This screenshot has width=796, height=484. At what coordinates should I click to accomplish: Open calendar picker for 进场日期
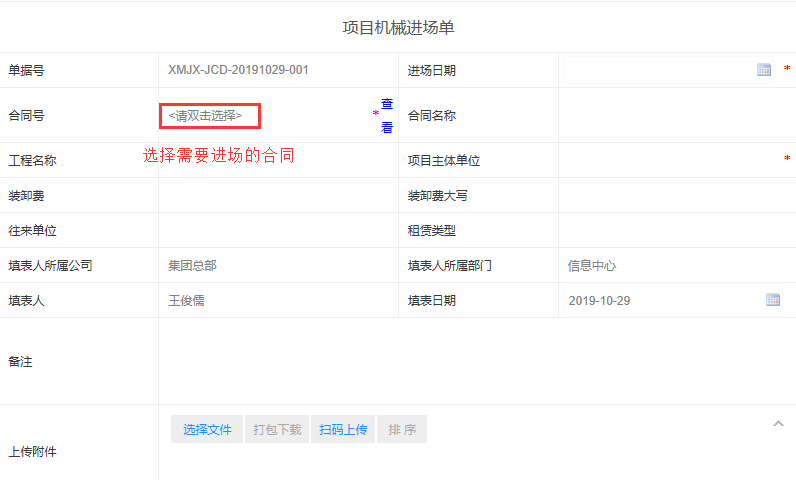pyautogui.click(x=764, y=70)
